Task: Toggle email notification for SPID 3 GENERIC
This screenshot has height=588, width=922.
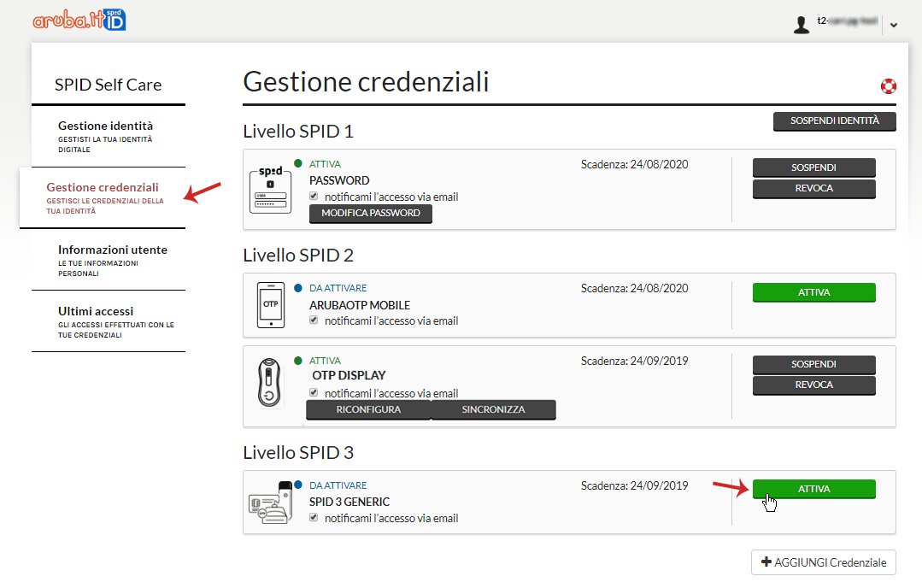Action: coord(314,518)
